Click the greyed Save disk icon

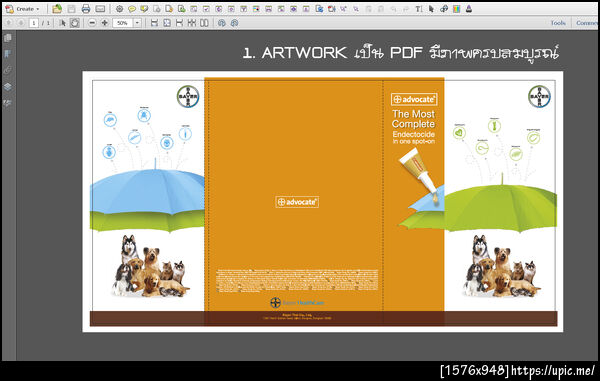click(x=71, y=9)
